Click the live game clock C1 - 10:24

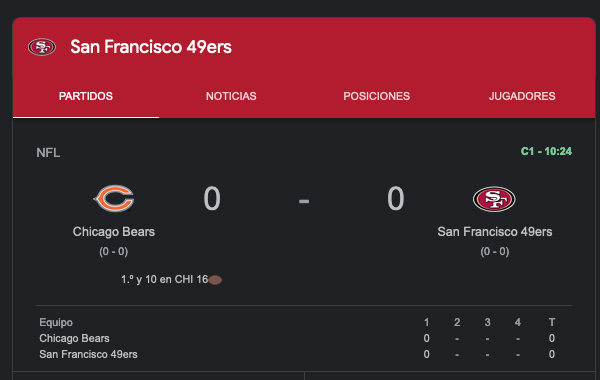(x=546, y=151)
